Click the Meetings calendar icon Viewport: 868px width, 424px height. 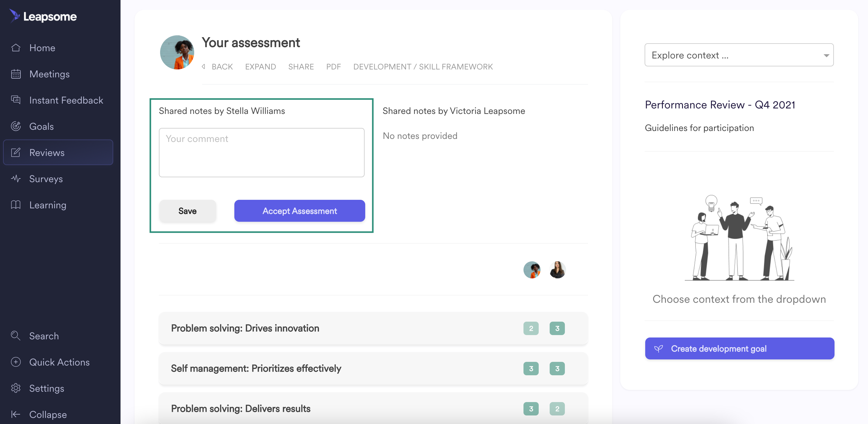point(16,74)
